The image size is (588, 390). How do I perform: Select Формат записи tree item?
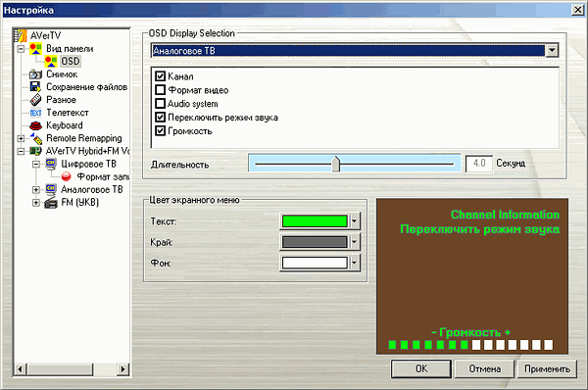(103, 176)
